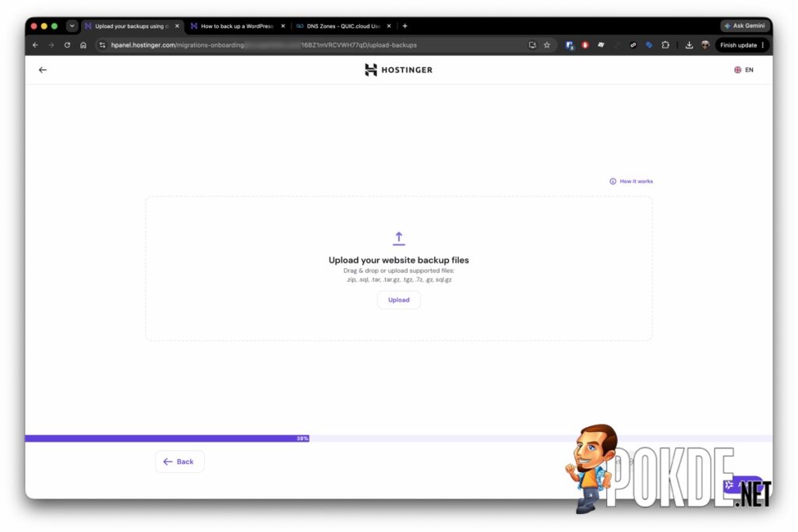The height and width of the screenshot is (532, 798).
Task: Open the 'How it works' link
Action: (631, 181)
